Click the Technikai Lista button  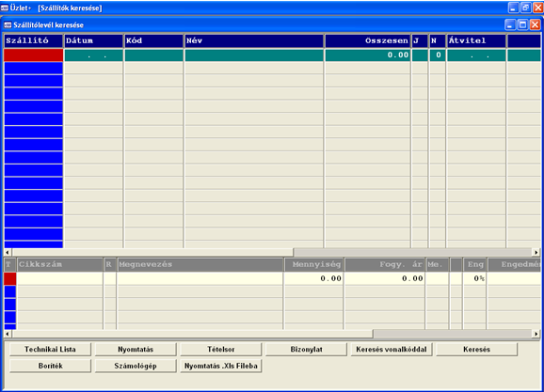pyautogui.click(x=50, y=349)
